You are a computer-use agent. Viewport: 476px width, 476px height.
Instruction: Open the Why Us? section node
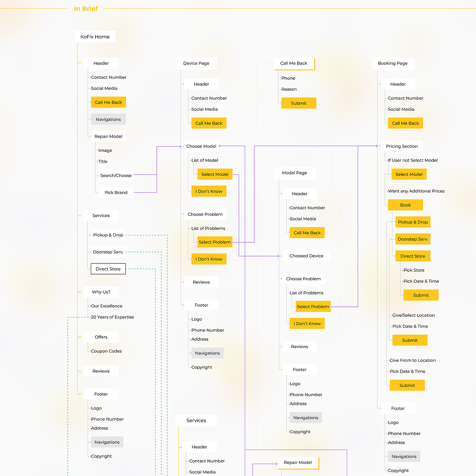101,292
